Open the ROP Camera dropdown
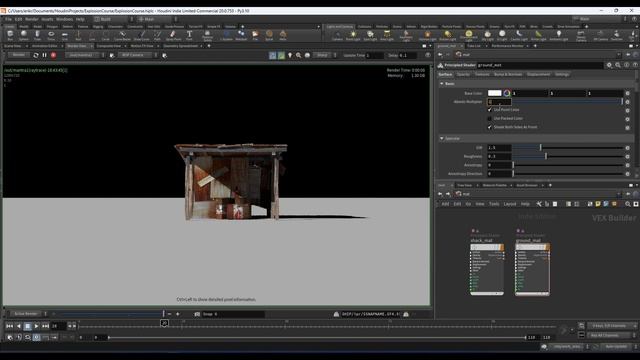The width and height of the screenshot is (640, 360). (x=137, y=55)
